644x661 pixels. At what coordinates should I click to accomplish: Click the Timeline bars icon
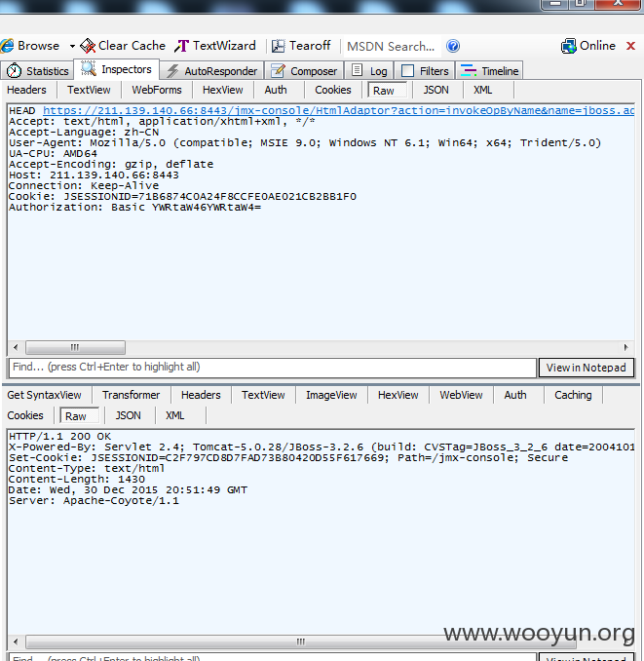click(469, 70)
